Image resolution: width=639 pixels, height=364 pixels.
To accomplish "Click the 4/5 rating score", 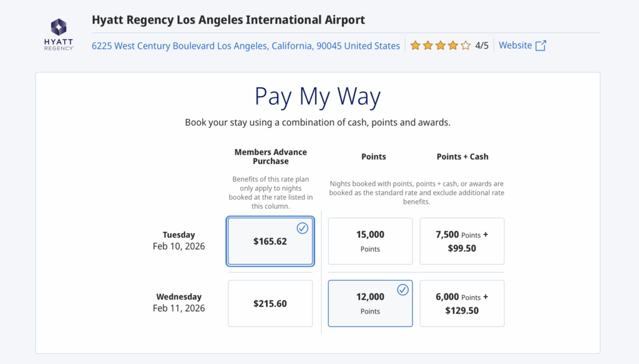I will coord(482,45).
